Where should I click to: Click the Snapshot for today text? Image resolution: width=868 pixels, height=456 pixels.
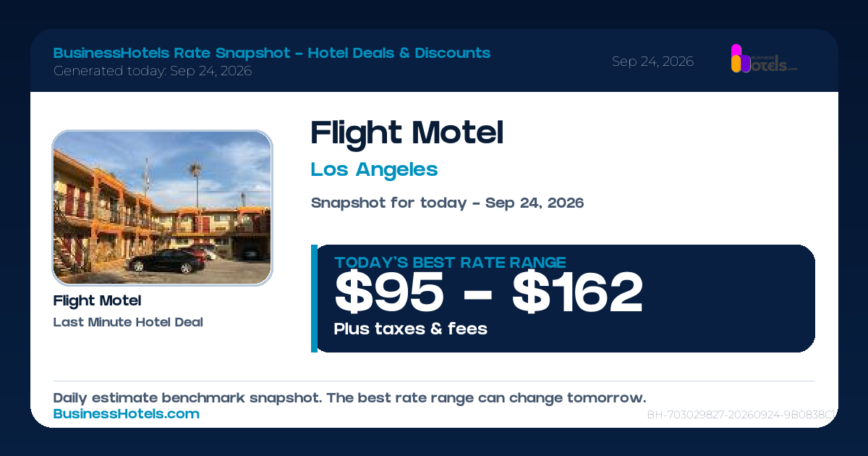[447, 203]
